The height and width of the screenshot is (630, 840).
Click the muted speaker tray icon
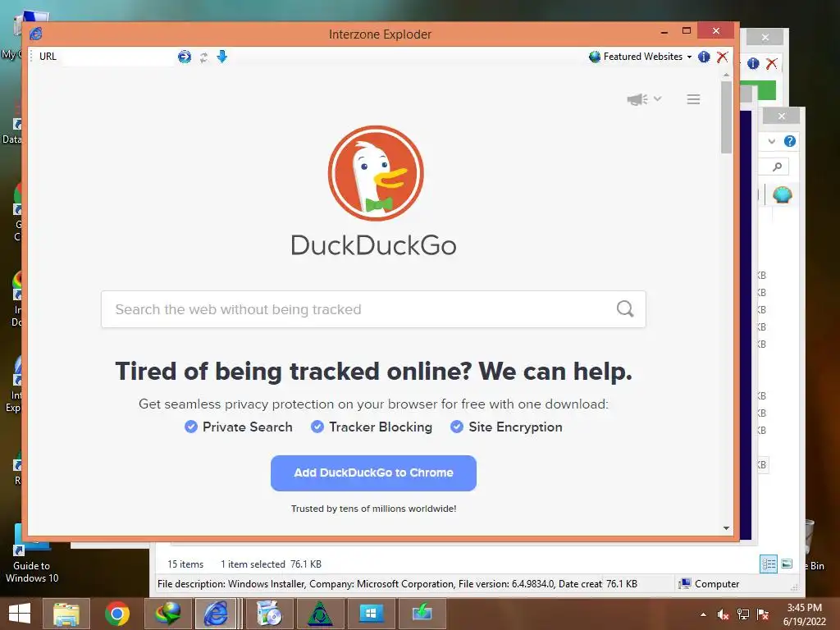click(x=724, y=614)
